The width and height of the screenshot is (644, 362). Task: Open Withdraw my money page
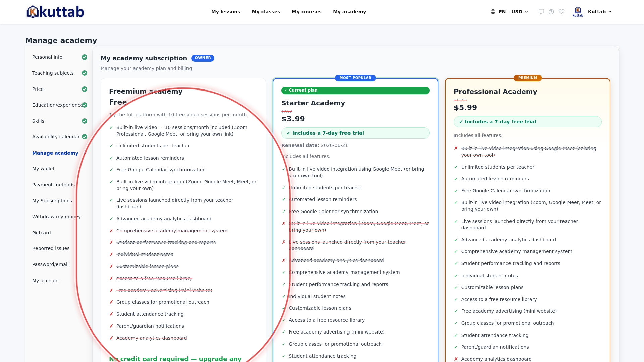[x=56, y=217]
